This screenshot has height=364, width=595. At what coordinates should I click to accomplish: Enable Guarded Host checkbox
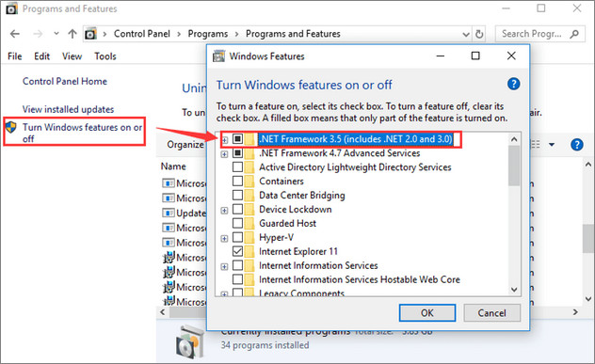pyautogui.click(x=237, y=223)
